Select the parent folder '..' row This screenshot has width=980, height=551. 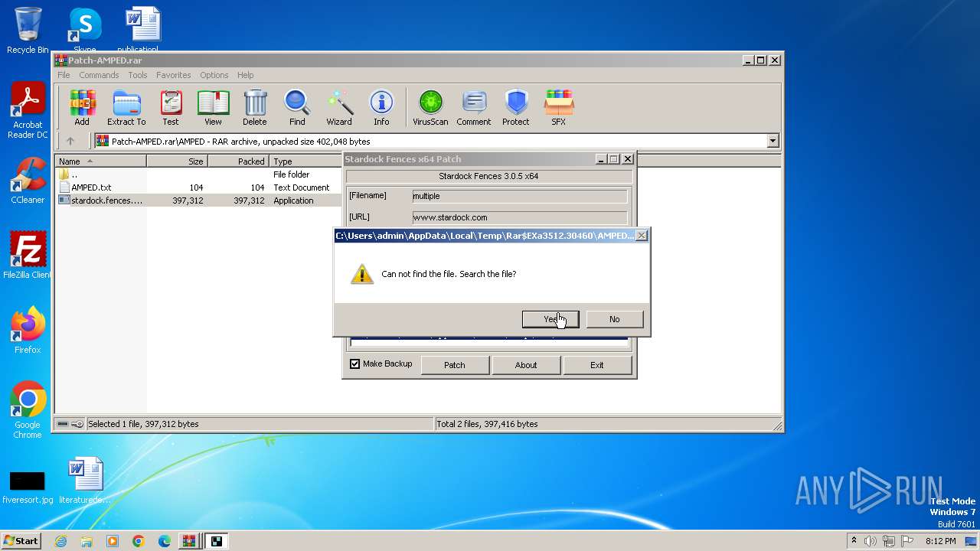199,174
